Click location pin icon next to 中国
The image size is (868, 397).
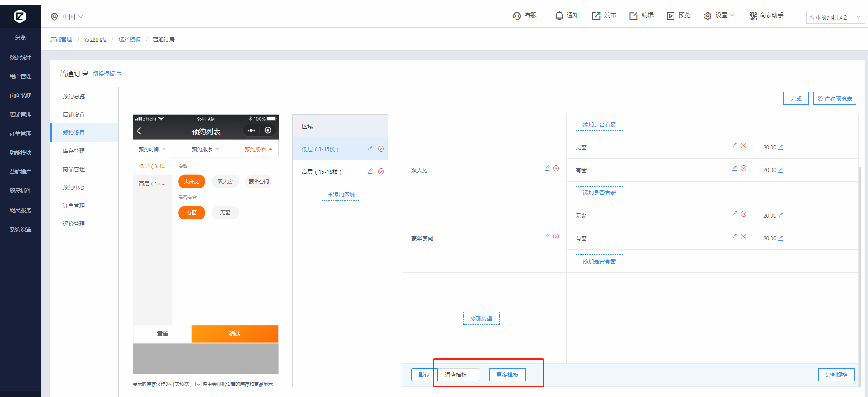54,17
